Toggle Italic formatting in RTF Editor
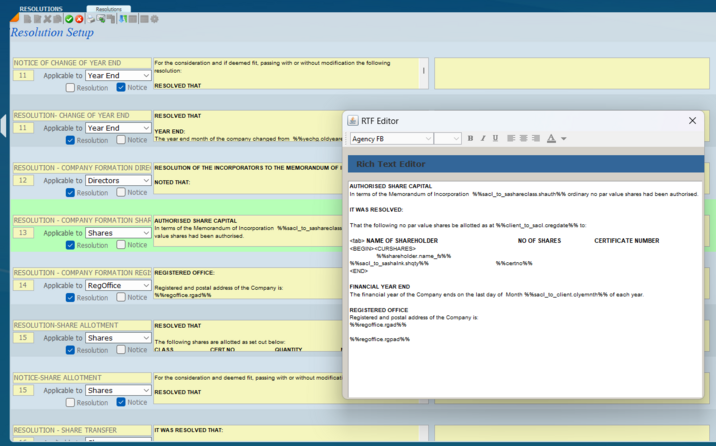 point(483,139)
